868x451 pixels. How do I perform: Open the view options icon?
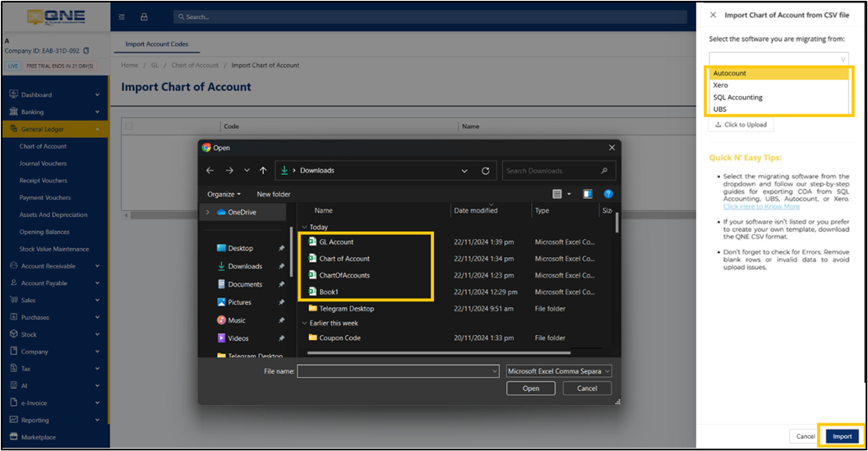click(557, 194)
